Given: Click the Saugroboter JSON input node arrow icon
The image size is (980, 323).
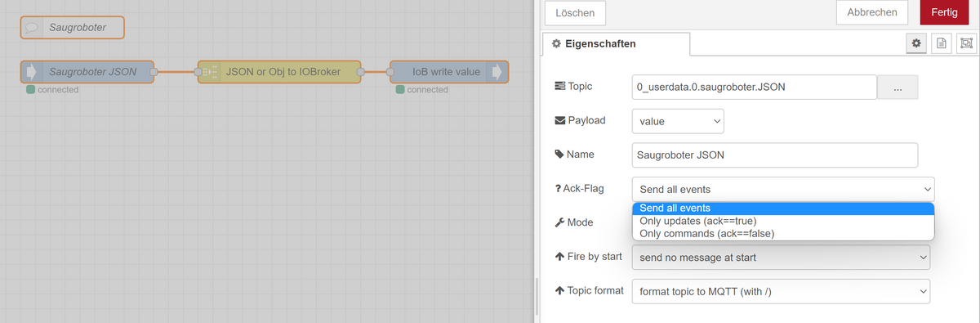Looking at the screenshot, I should coord(33,72).
